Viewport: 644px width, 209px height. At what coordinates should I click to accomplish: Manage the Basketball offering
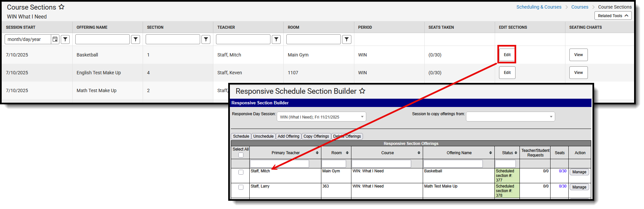pos(579,172)
